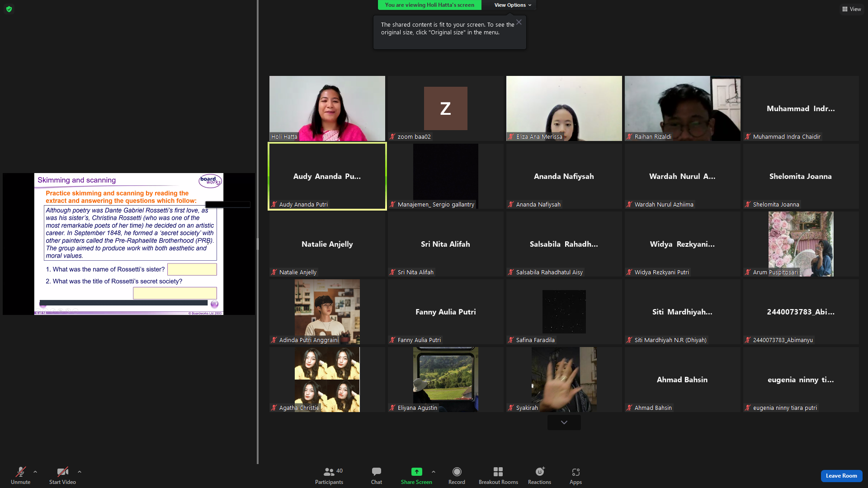Screen dimensions: 868x488
Task: Click the muted mic icon on Agatha Christie
Action: 274,408
